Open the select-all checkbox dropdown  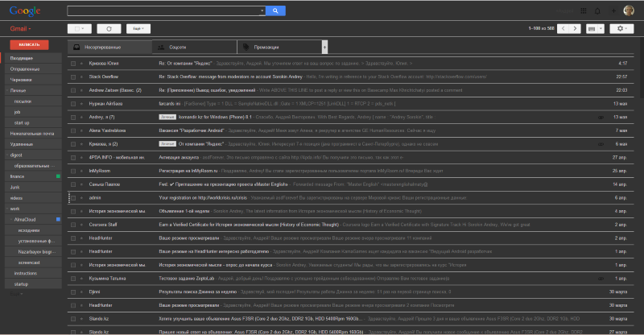[x=83, y=29]
